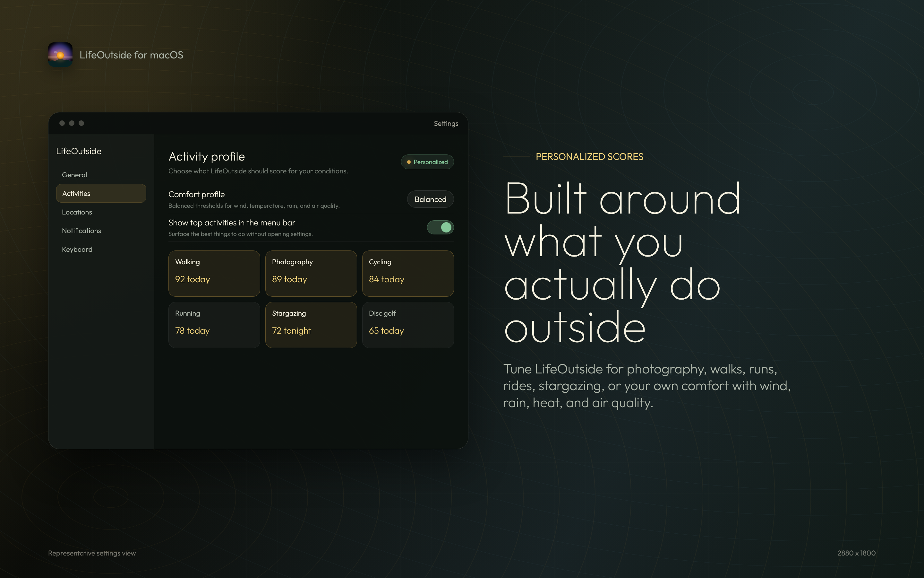Click the Comfort profile label
Image resolution: width=924 pixels, height=578 pixels.
click(197, 194)
